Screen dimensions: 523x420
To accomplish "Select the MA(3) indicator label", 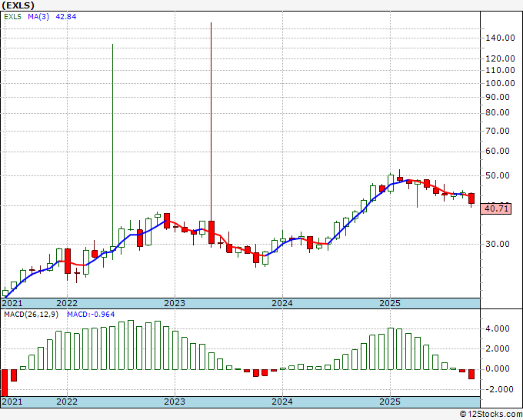I will coord(38,16).
